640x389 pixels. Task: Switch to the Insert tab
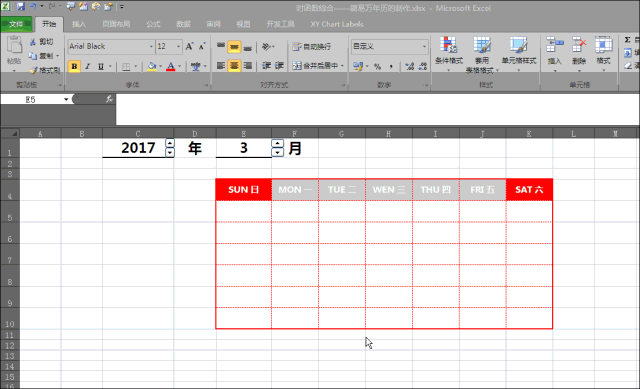79,24
